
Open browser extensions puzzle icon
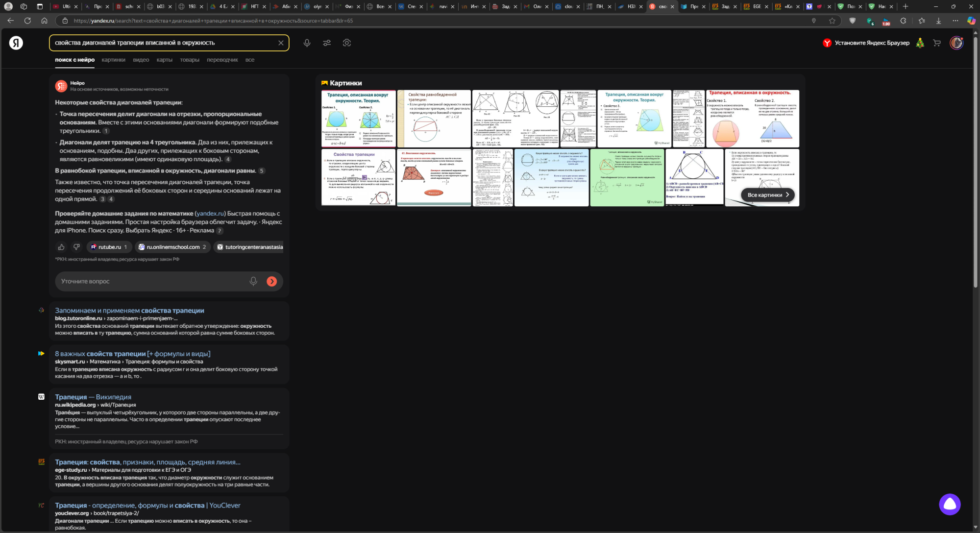pyautogui.click(x=903, y=21)
